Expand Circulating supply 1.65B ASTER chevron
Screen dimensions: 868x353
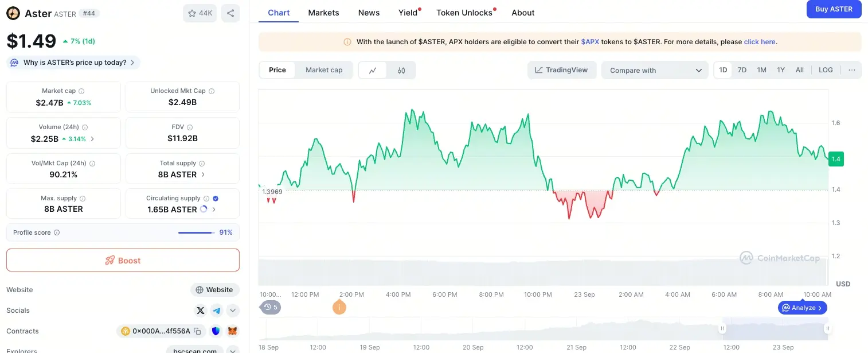214,210
